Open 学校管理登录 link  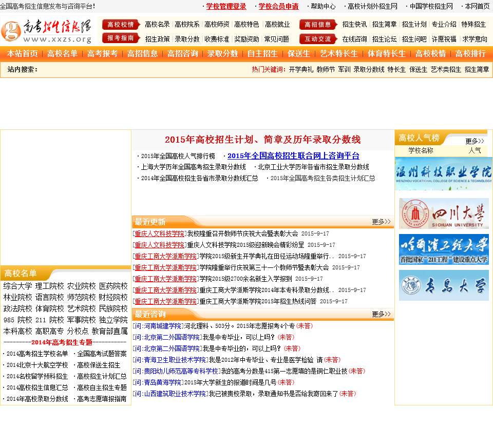point(226,7)
